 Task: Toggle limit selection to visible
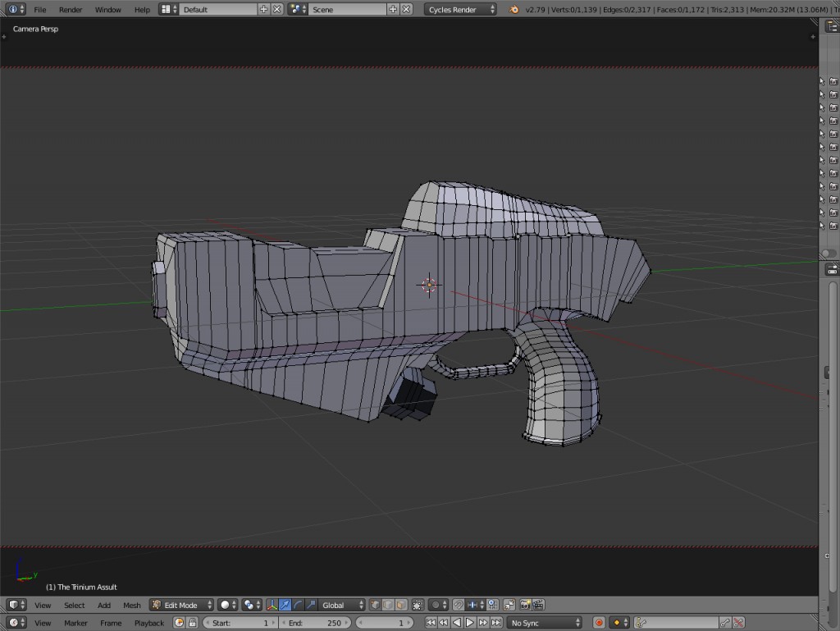pos(418,605)
